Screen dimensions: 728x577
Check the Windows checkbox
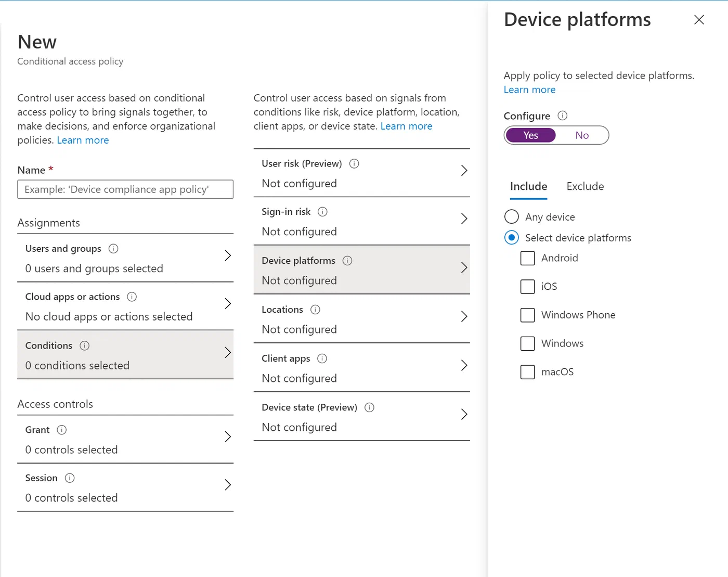point(528,343)
